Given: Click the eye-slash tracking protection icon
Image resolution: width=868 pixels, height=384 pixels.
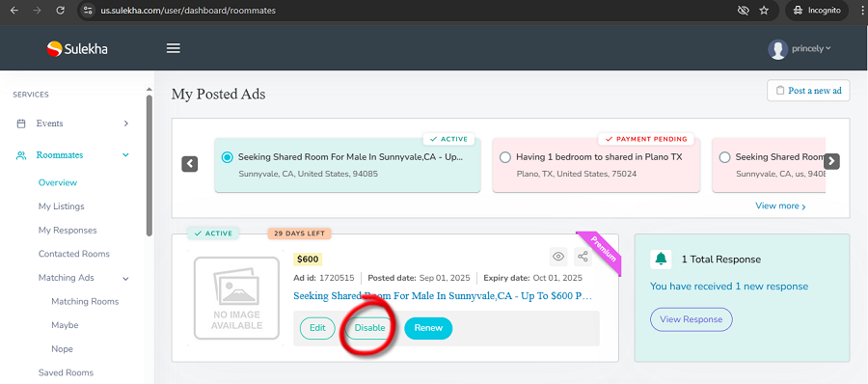Looking at the screenshot, I should click(x=744, y=10).
